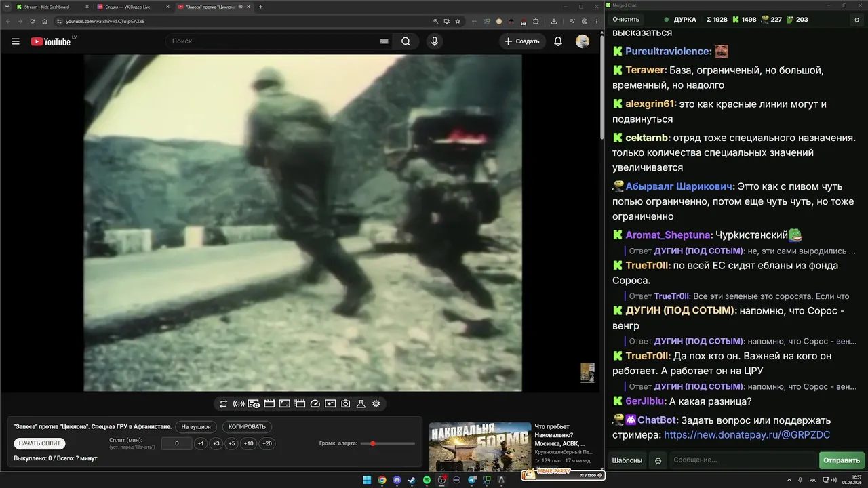
Task: Click the rectangle frame icon under video
Action: pyautogui.click(x=285, y=403)
